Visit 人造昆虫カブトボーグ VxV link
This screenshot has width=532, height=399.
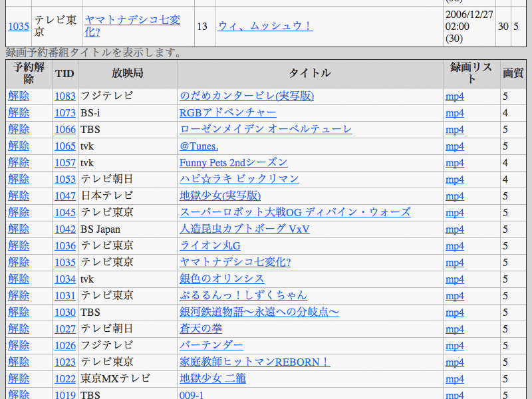[x=244, y=229]
